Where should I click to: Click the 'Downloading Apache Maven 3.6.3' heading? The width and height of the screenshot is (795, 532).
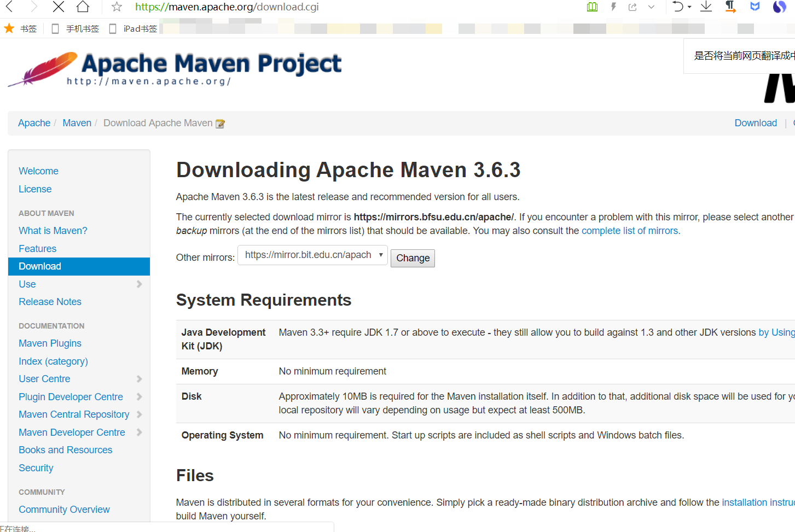point(348,170)
